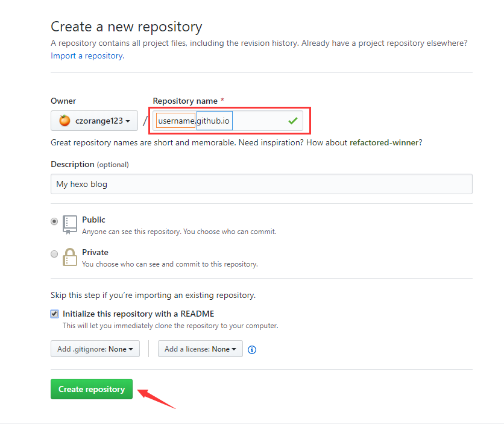Select the Private radio button
Viewport: 504px width, 424px height.
click(54, 254)
